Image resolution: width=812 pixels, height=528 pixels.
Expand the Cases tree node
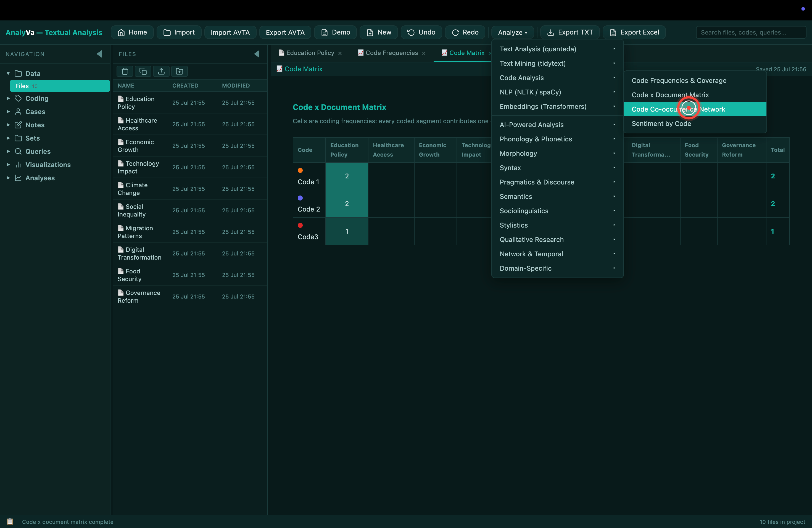tap(8, 112)
